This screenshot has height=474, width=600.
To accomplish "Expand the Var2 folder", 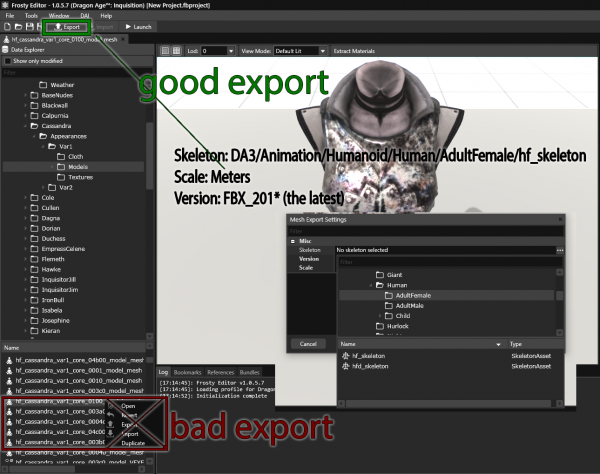I will coord(43,187).
